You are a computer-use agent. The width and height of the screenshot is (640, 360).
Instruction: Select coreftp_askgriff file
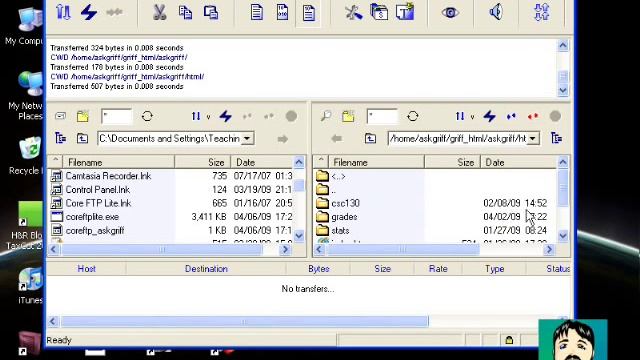point(94,231)
